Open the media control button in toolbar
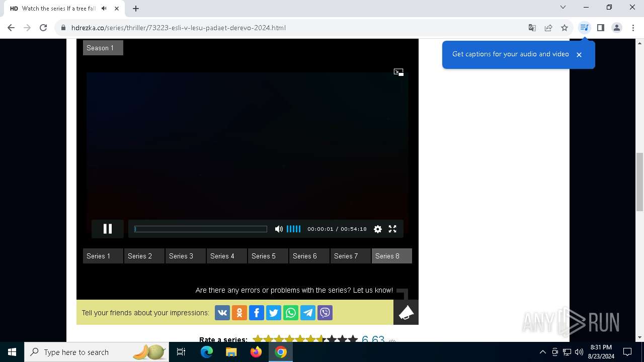Viewport: 644px width, 362px height. (x=584, y=28)
